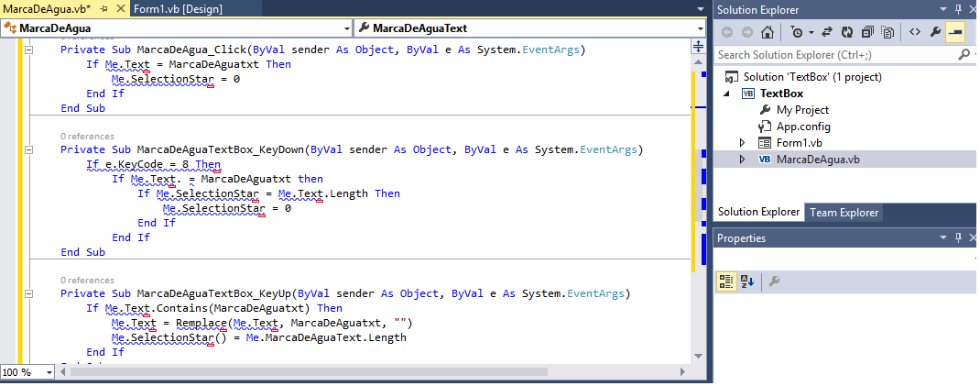Viewport: 980px width, 386px height.
Task: Click the Refresh icon in Solution Explorer
Action: (x=847, y=32)
